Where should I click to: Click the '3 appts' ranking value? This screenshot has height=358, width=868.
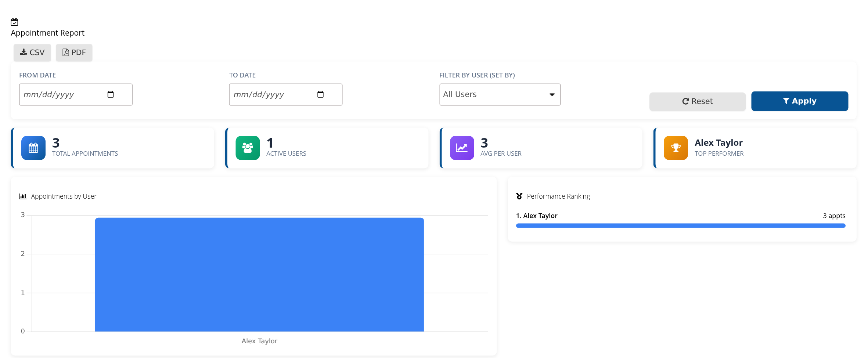click(x=834, y=216)
